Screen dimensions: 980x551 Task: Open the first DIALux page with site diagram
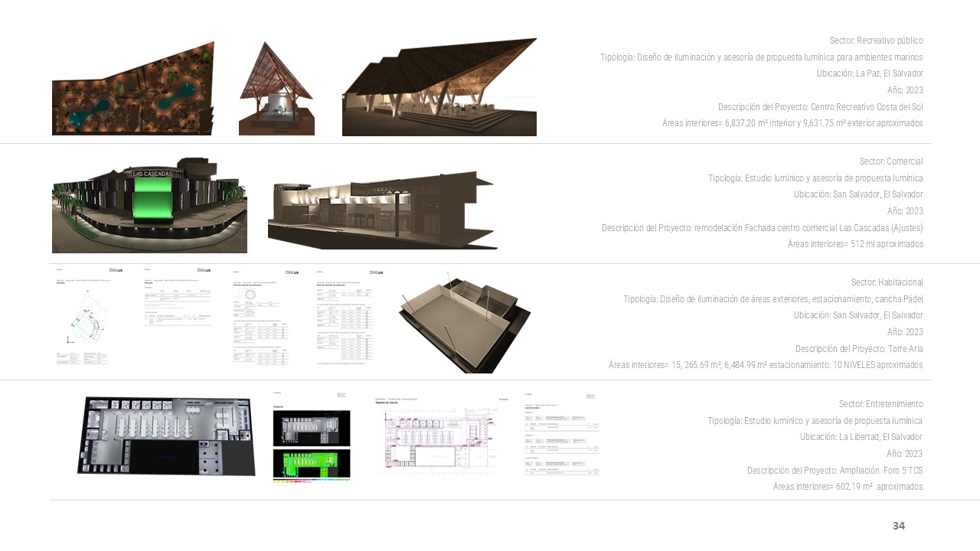pyautogui.click(x=87, y=318)
